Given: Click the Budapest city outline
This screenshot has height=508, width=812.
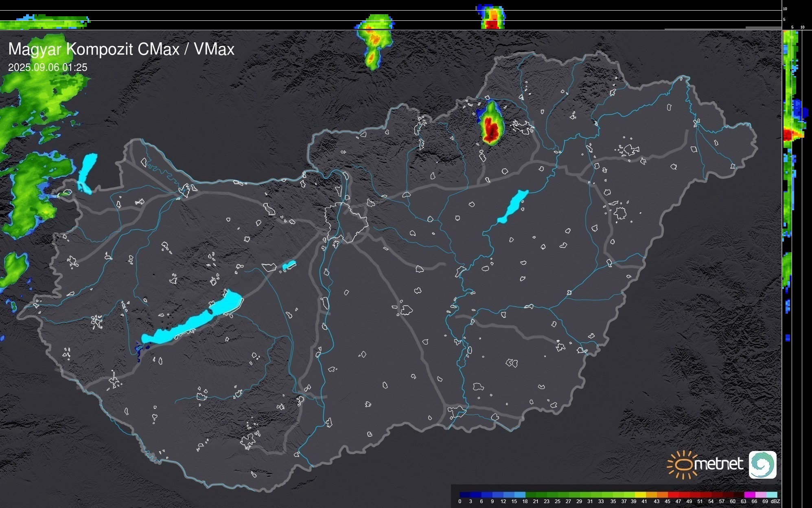Looking at the screenshot, I should [x=346, y=222].
